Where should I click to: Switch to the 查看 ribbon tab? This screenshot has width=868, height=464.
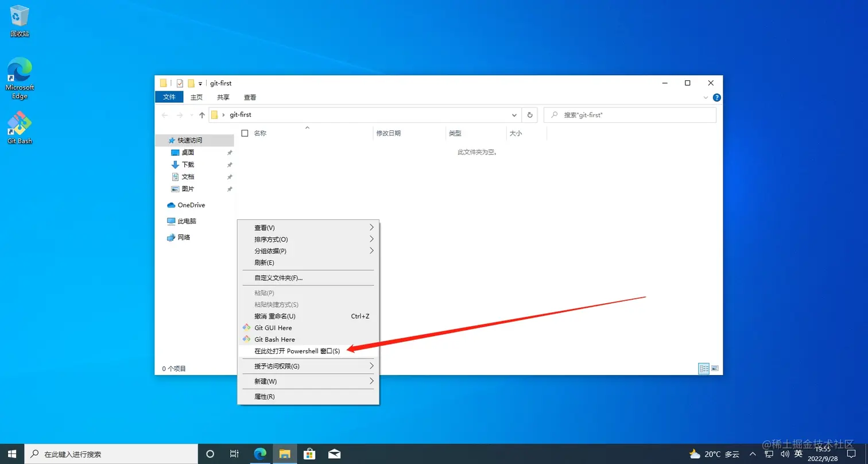click(250, 97)
